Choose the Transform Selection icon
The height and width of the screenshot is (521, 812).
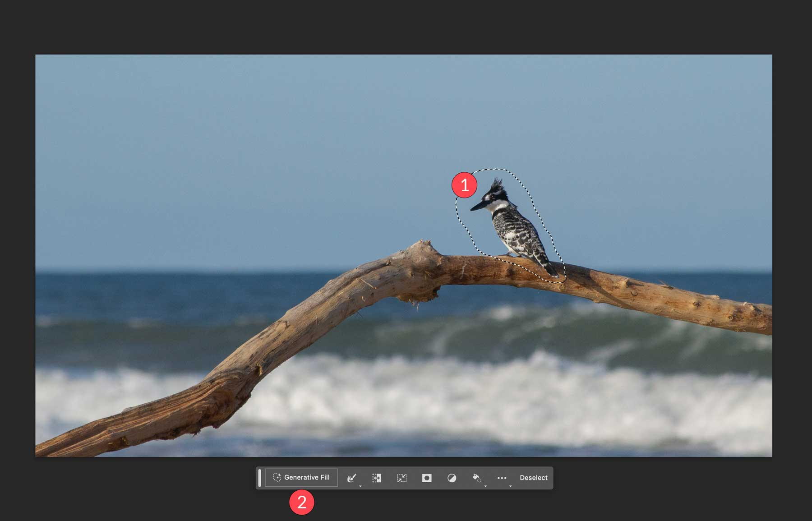[401, 478]
